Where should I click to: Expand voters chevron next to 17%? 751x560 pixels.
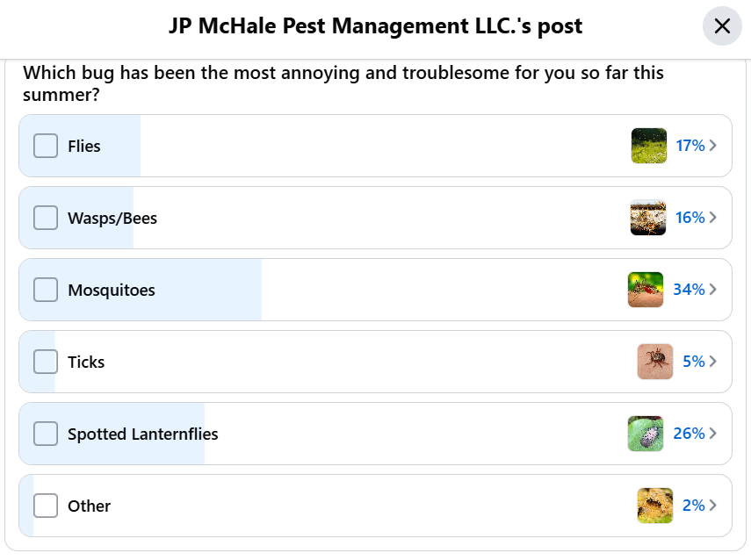(713, 146)
